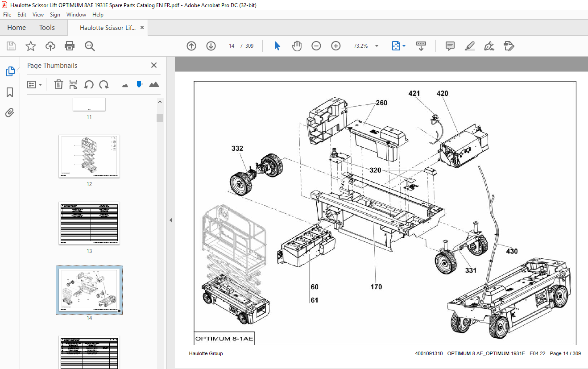Click the Extract pages scissor icon

(74, 84)
